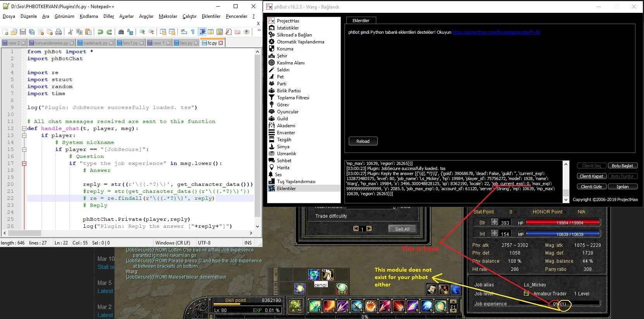Toggle Word wrap in Notepad++ toolbar
Image resolution: width=644 pixels, height=319 pixels.
click(x=184, y=32)
